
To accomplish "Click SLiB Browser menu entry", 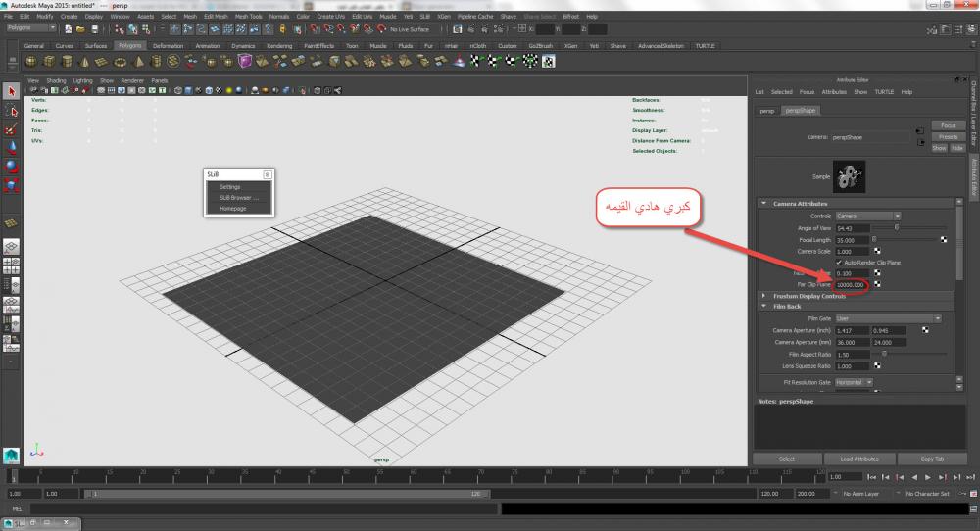I will pyautogui.click(x=239, y=197).
